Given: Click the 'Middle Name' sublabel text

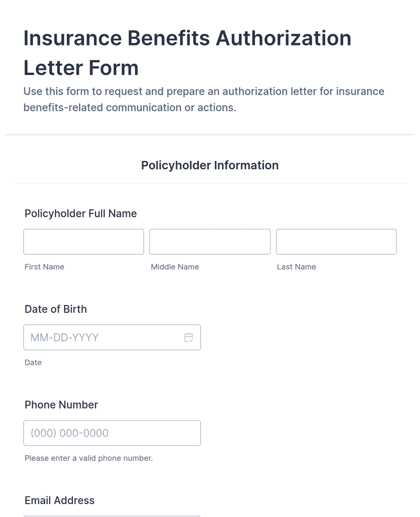Looking at the screenshot, I should point(175,267).
